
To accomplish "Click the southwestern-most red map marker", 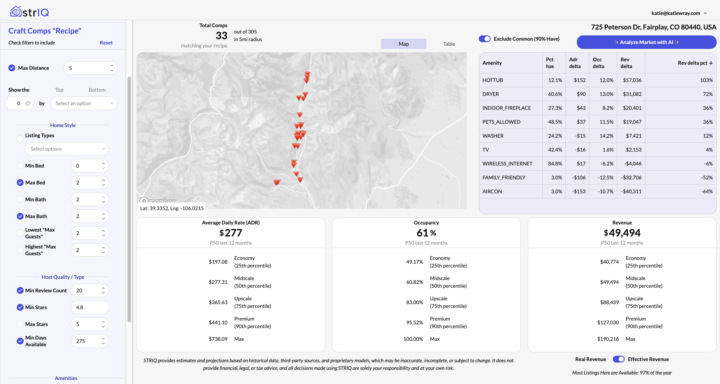I will tap(277, 182).
